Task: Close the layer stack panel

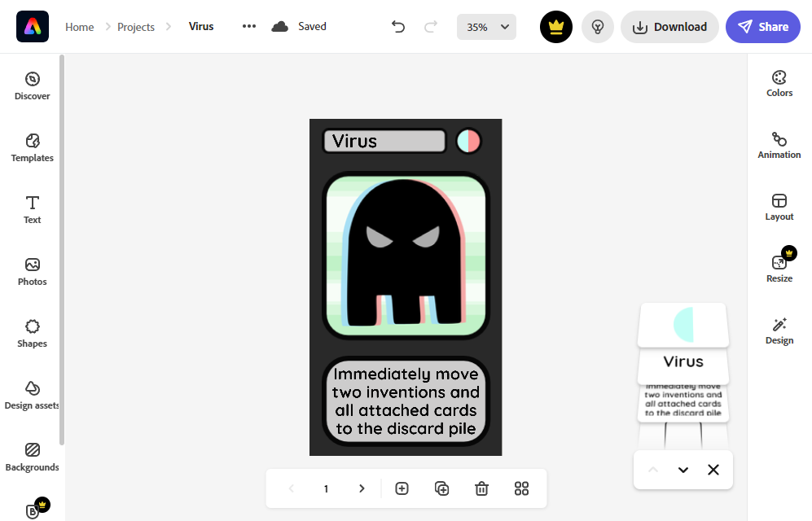Action: 713,470
